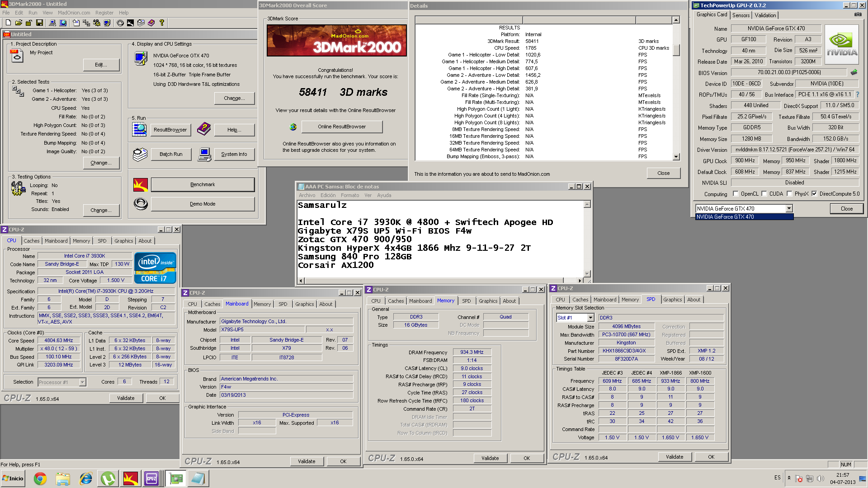Click the Inicio start button
This screenshot has height=488, width=868.
point(13,479)
